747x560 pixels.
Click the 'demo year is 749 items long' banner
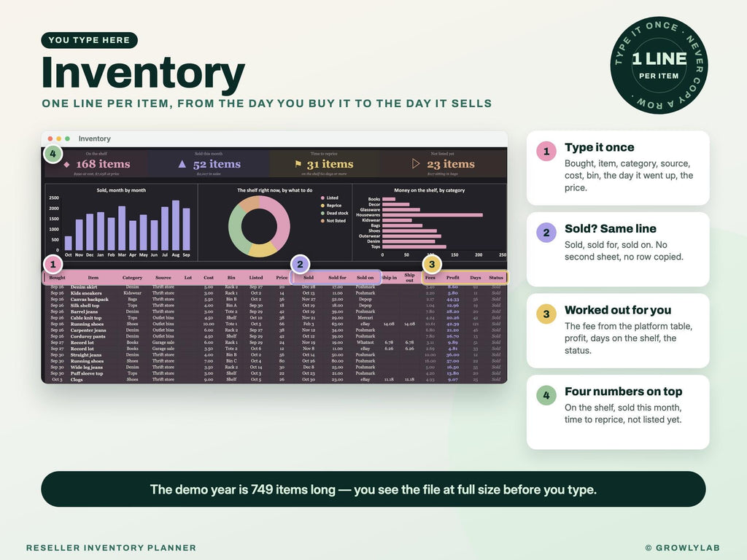click(x=373, y=489)
